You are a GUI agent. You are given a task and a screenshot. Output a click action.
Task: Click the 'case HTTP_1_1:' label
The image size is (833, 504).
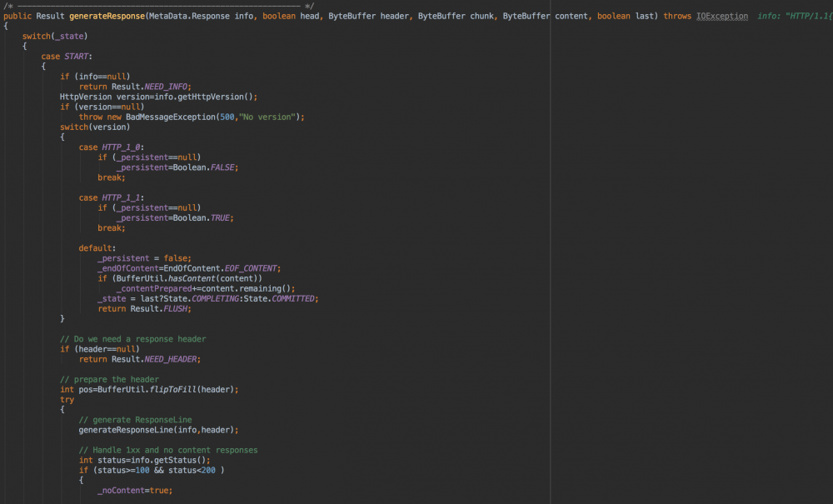[112, 197]
